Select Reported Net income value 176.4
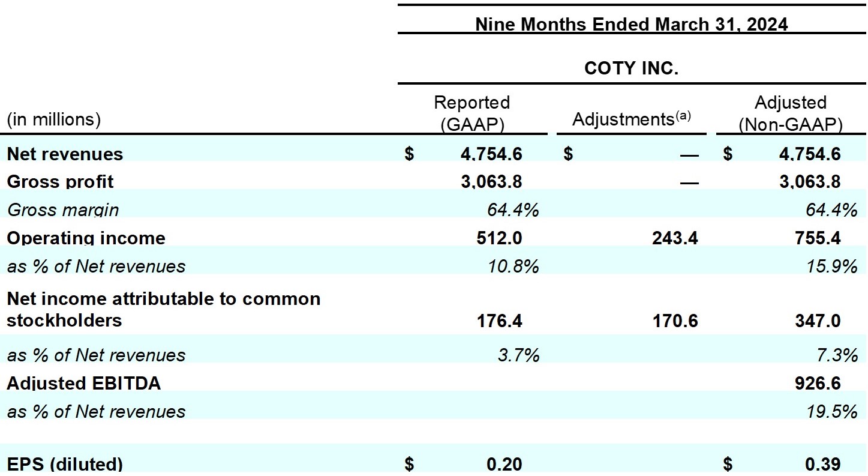 (500, 321)
